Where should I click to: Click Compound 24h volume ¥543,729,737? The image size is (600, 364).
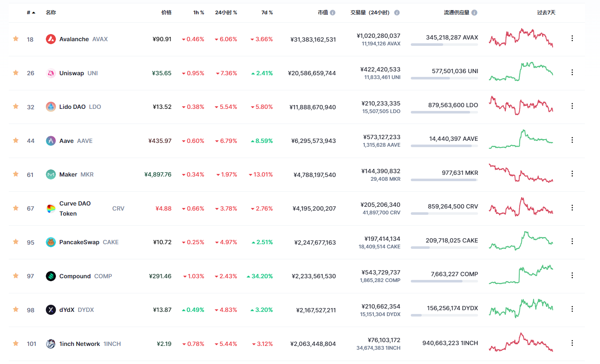(381, 272)
